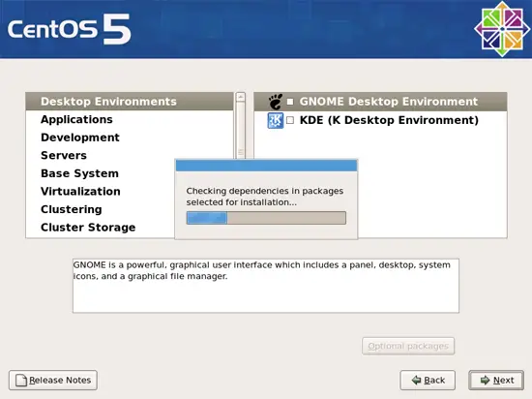Click the GNOME foot icon
The height and width of the screenshot is (399, 532).
[x=276, y=101]
